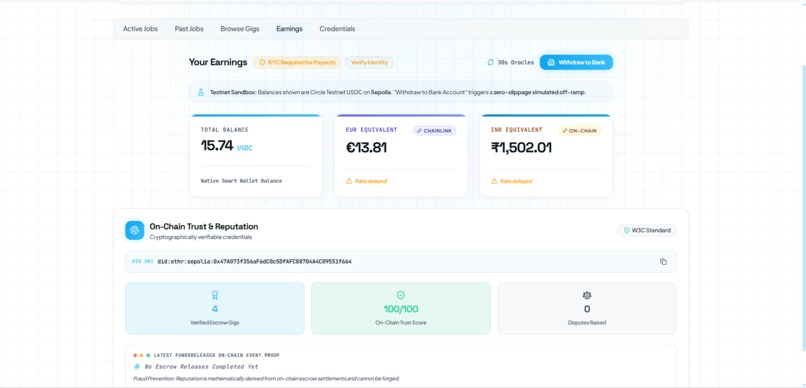Click the Verified Escrow Gigs card
This screenshot has height=388, width=806.
point(215,308)
